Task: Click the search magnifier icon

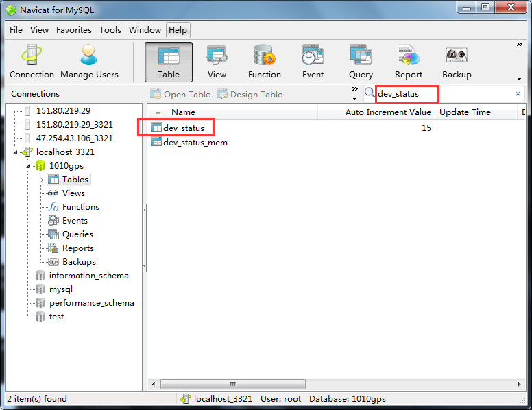Action: (370, 93)
